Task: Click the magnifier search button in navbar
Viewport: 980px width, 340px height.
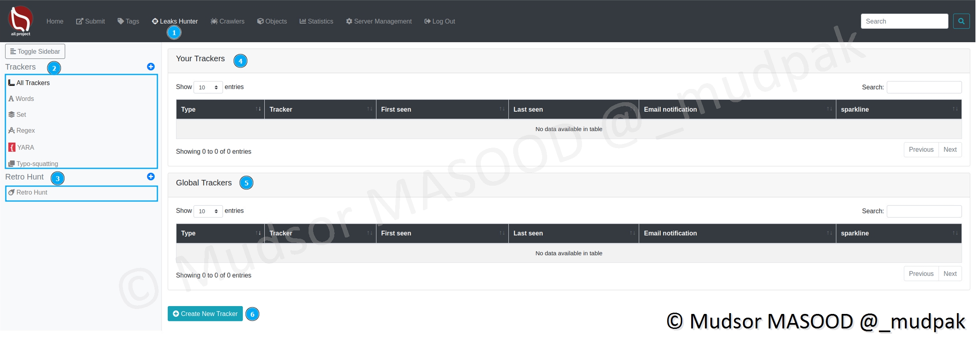Action: (x=961, y=21)
